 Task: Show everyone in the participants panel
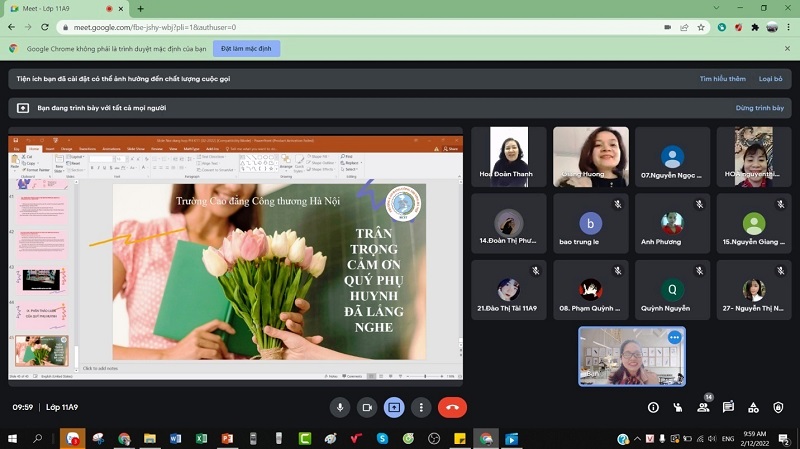[703, 407]
